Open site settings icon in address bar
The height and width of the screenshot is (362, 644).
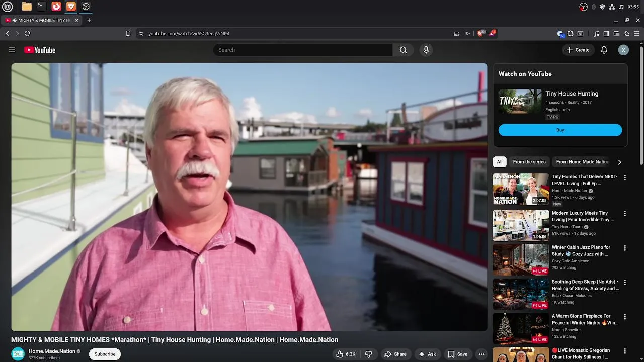tap(141, 33)
